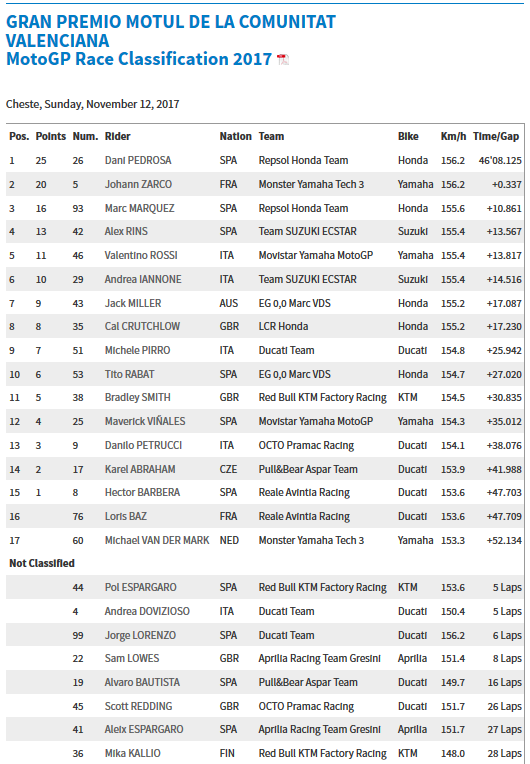Click the Time/Gap column header
530x764 pixels.
[x=496, y=136]
